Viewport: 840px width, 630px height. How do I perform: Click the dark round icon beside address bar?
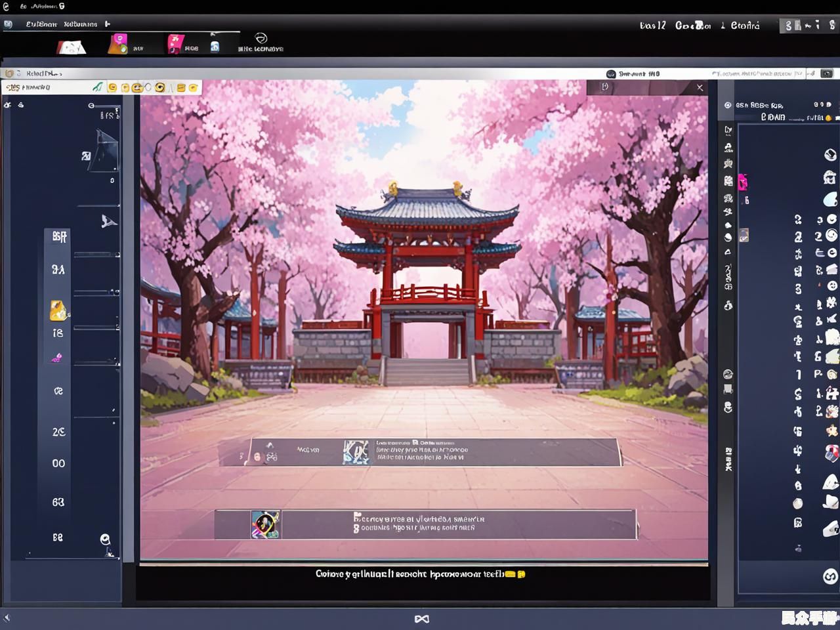[611, 74]
